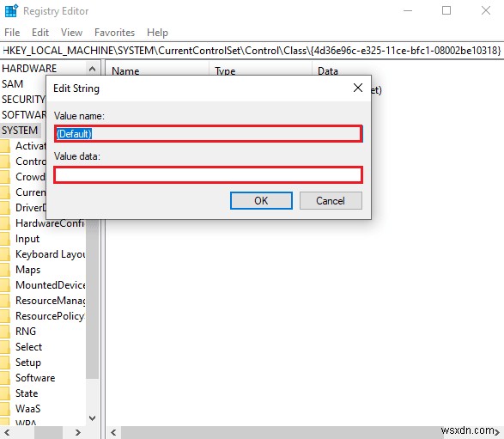Click the Name column header

125,70
